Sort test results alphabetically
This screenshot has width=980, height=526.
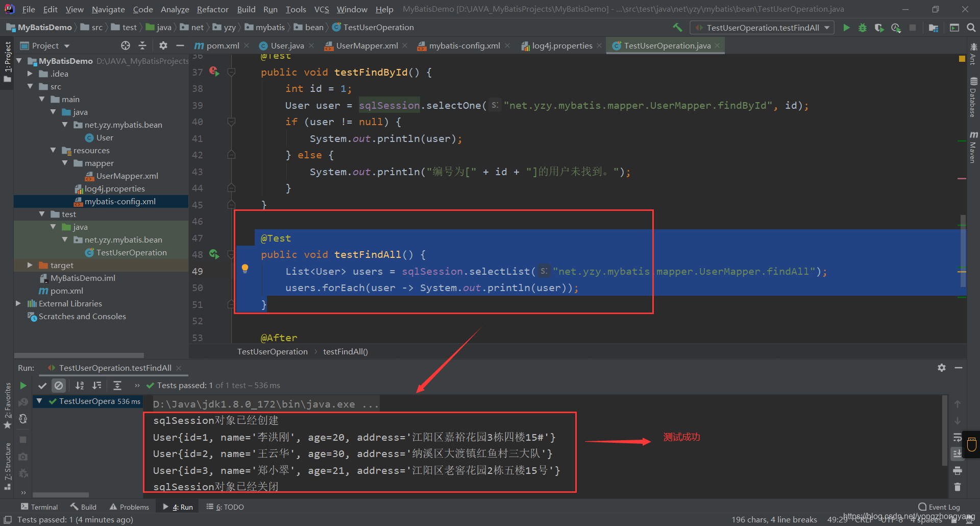80,386
